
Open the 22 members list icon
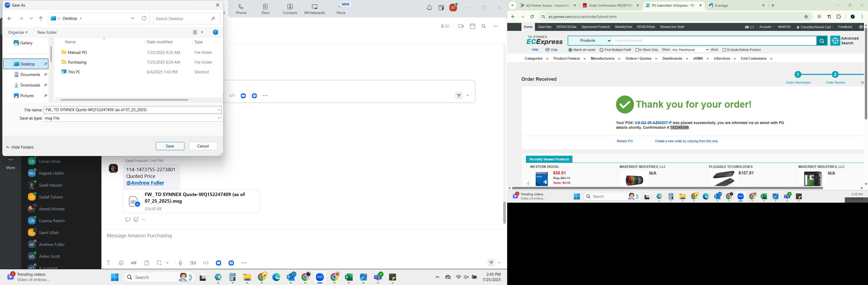[445, 26]
